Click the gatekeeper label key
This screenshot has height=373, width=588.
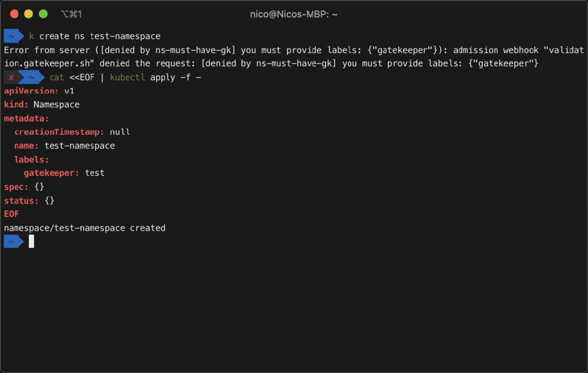tap(52, 173)
